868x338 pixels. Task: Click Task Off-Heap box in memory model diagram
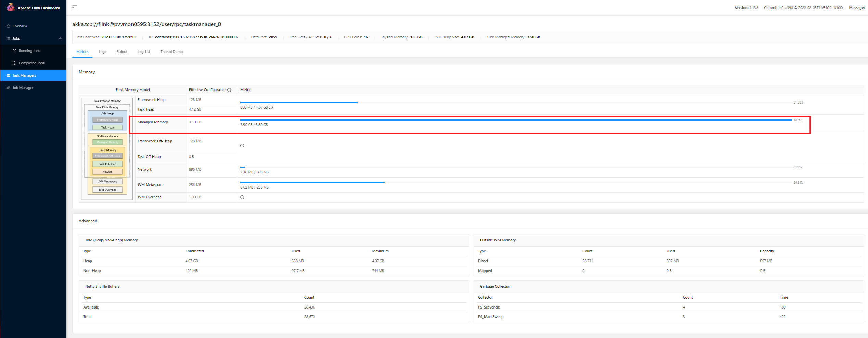click(108, 164)
